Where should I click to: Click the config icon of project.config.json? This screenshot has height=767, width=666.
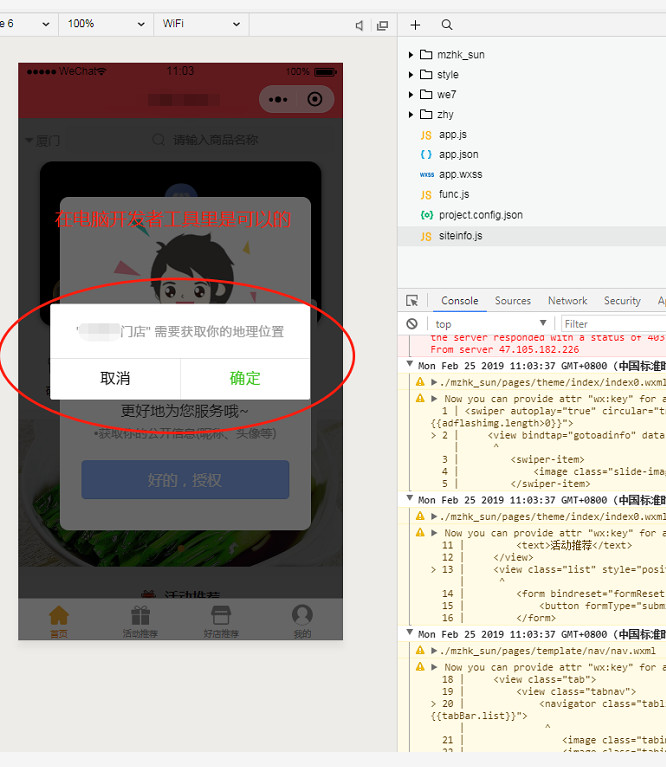426,215
